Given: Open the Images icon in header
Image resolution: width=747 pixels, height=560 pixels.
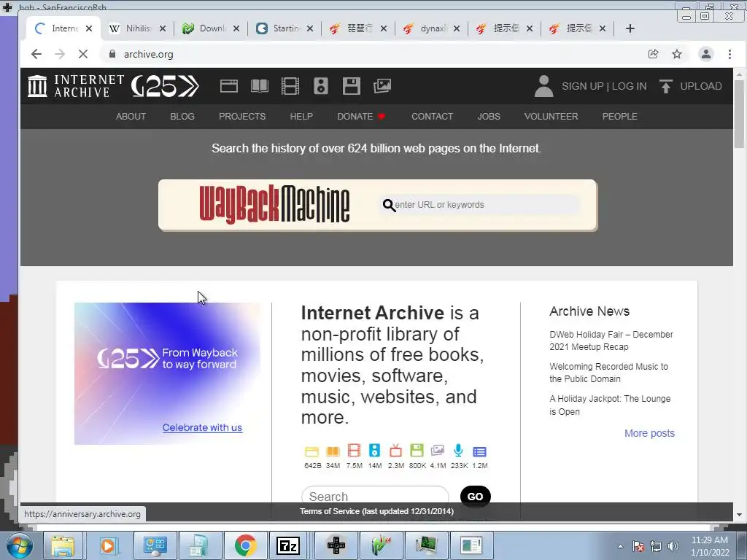Looking at the screenshot, I should 382,86.
